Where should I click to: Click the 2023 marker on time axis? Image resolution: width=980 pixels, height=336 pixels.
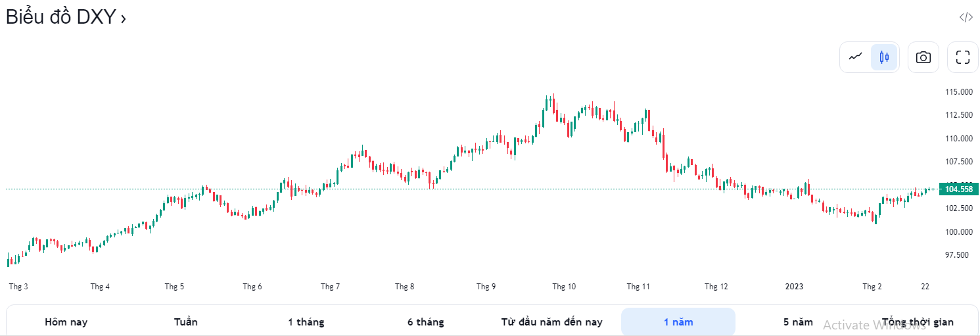click(x=795, y=287)
